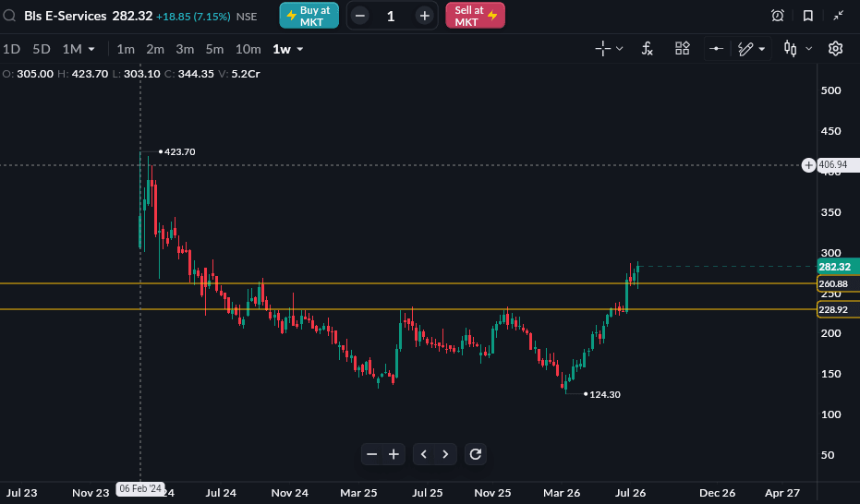Switch to 5D range
This screenshot has width=860, height=504.
(42, 49)
